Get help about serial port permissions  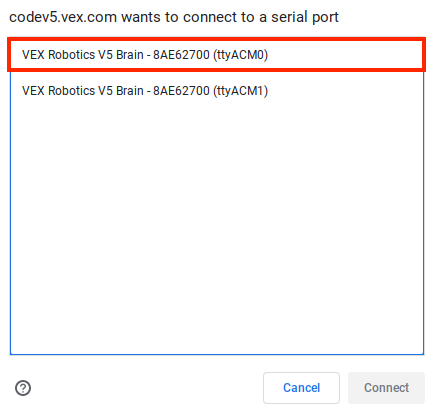(23, 388)
